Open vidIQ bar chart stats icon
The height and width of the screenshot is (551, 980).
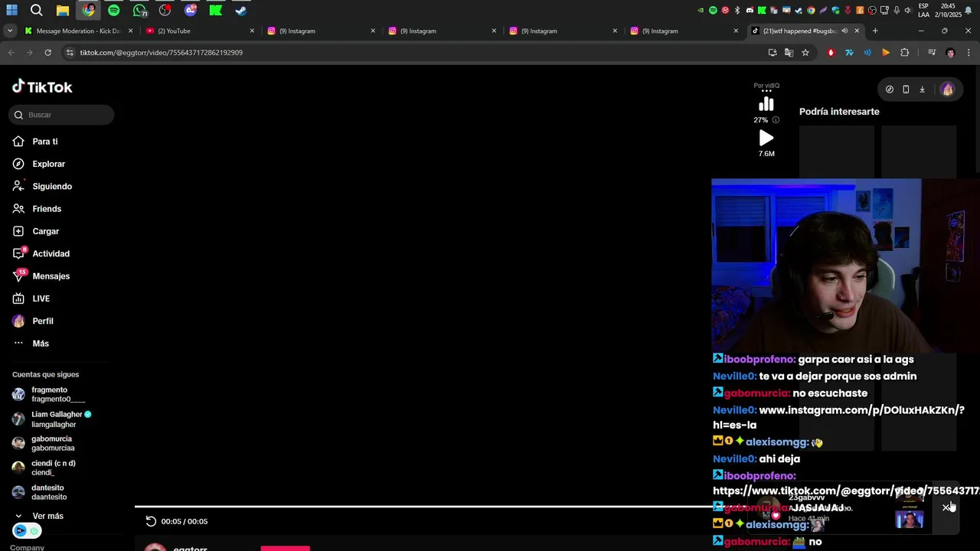pos(766,105)
